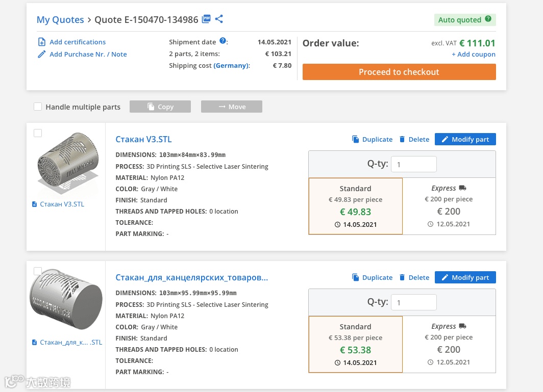Viewport: 543px width, 392px height.
Task: Choose Standard delivery at € 49.83
Action: (355, 206)
